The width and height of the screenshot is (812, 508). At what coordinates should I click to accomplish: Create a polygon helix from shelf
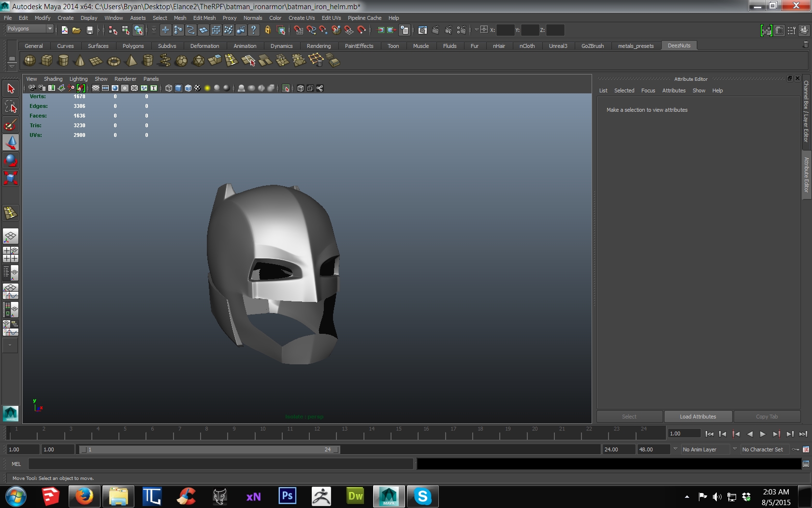(x=164, y=60)
